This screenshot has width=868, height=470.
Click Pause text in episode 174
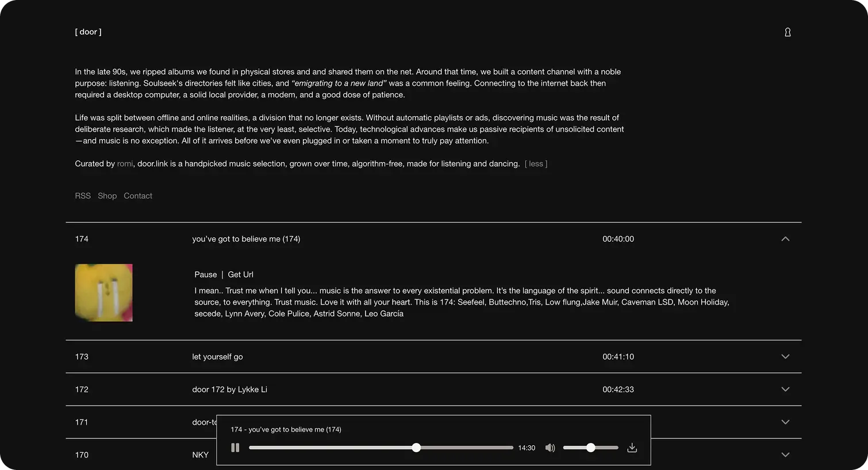tap(206, 275)
